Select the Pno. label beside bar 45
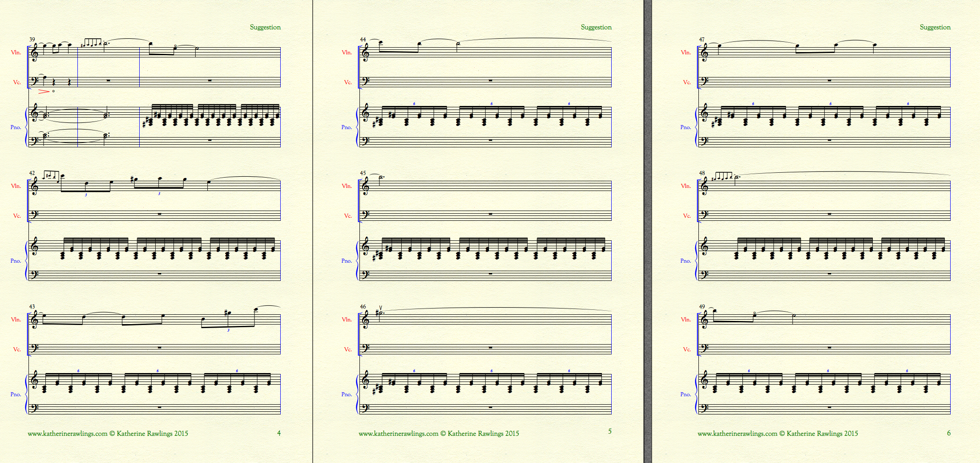The width and height of the screenshot is (980, 463). 347,261
